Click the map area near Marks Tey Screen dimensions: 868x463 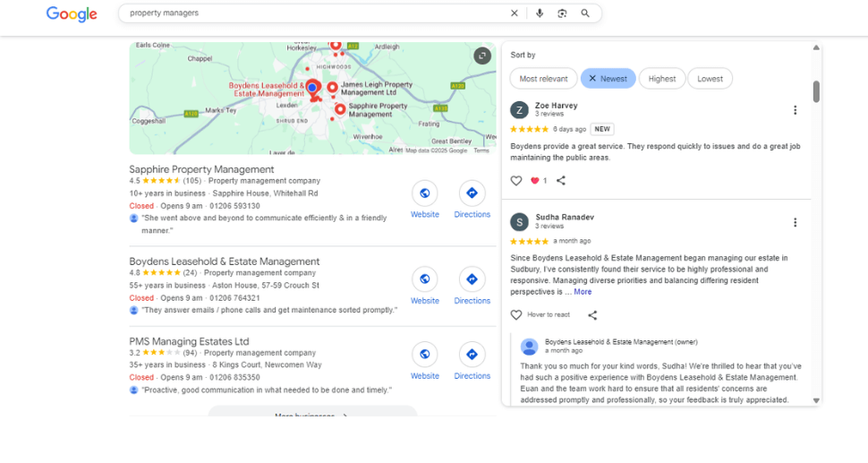click(x=220, y=110)
